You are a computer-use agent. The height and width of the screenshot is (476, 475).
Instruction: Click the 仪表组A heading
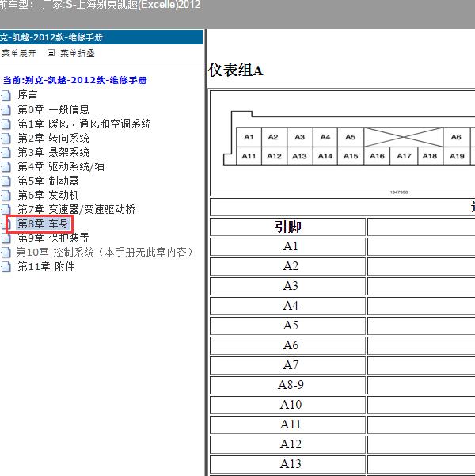[x=236, y=70]
